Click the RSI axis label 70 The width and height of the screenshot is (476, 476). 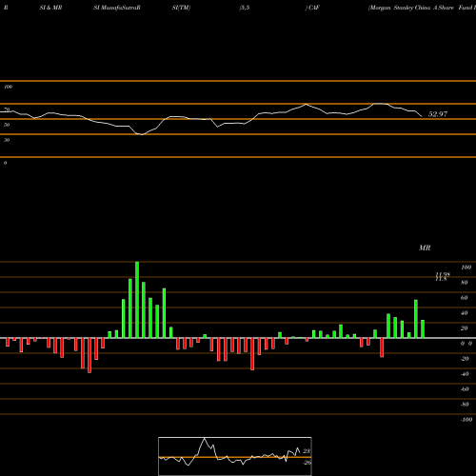pyautogui.click(x=7, y=109)
